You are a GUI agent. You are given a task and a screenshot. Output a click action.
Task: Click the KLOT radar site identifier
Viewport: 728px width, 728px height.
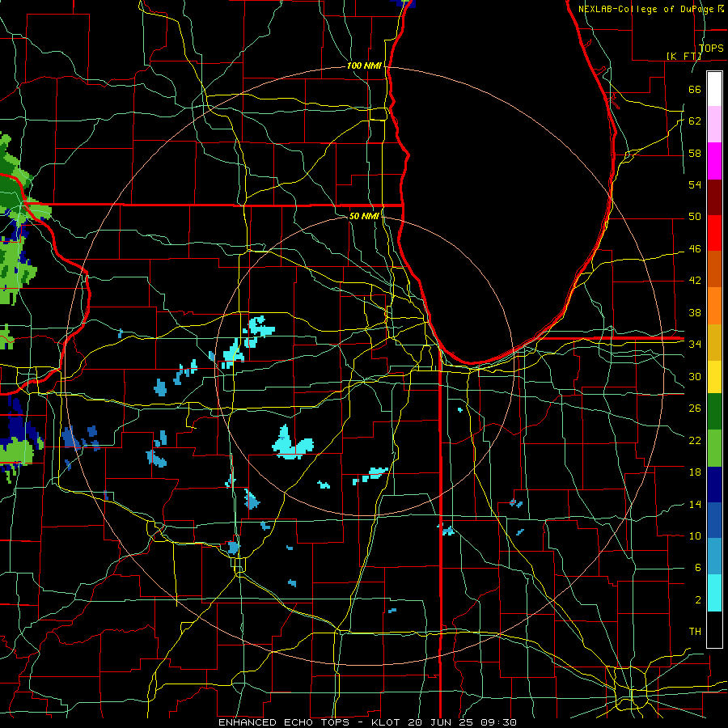(x=385, y=722)
